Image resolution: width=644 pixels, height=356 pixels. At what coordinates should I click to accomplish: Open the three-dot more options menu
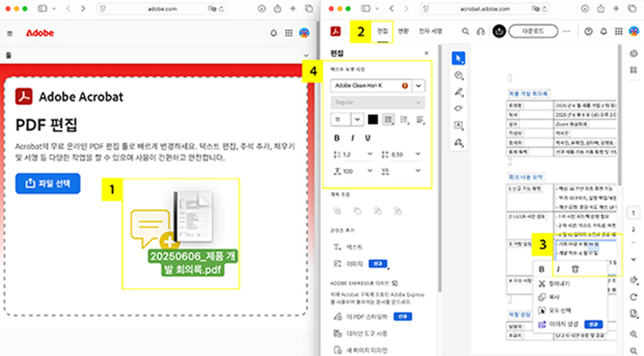567,31
